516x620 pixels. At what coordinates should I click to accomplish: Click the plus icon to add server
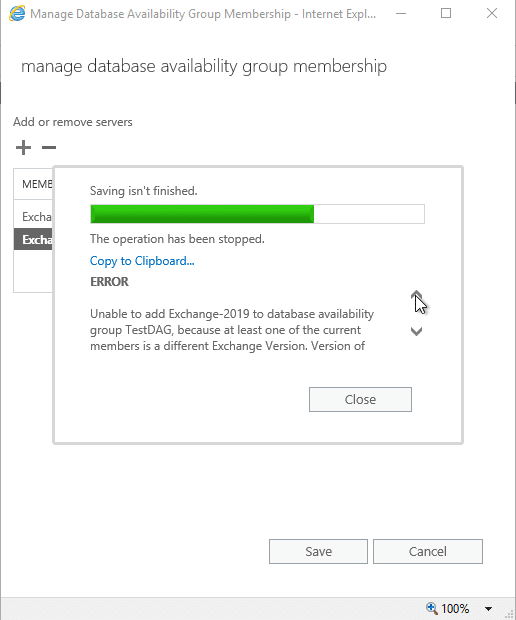point(23,147)
